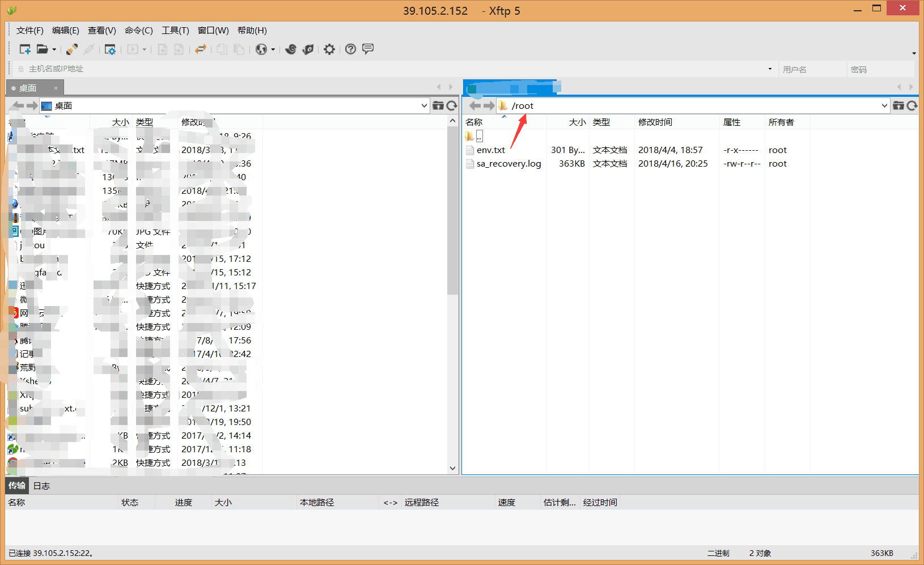Sort remote files by 类型 column
The image size is (924, 565).
[612, 122]
